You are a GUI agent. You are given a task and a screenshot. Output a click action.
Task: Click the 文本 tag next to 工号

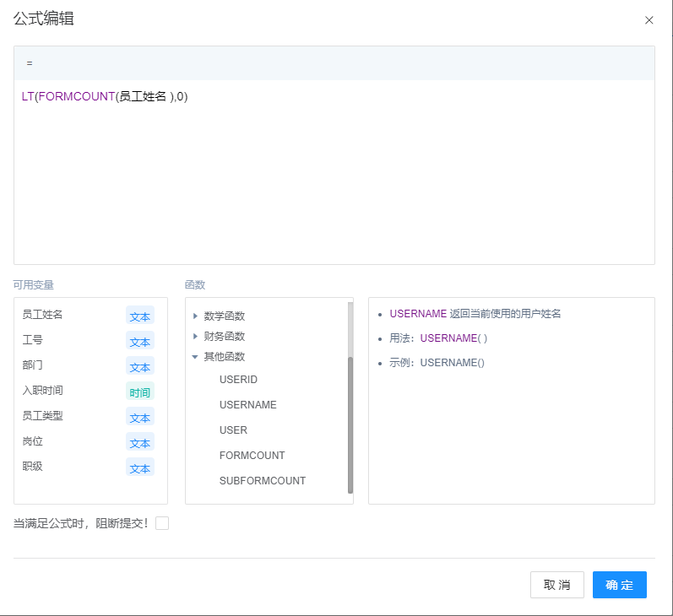[140, 341]
